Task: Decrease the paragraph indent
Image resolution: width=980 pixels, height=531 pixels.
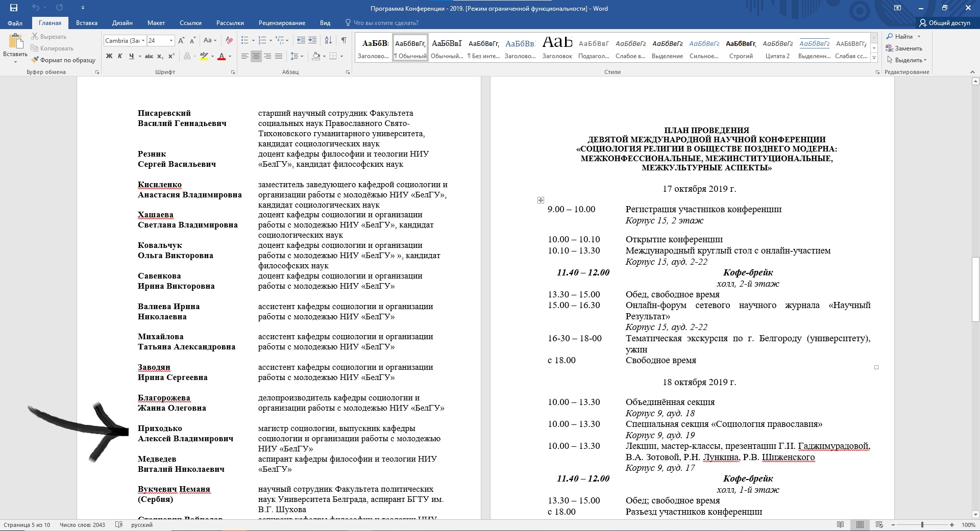Action: coord(301,41)
